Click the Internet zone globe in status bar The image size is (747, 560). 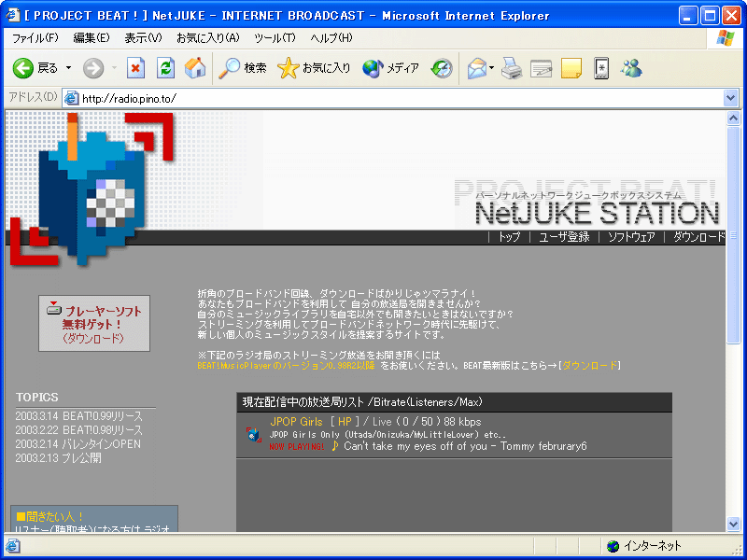click(613, 546)
